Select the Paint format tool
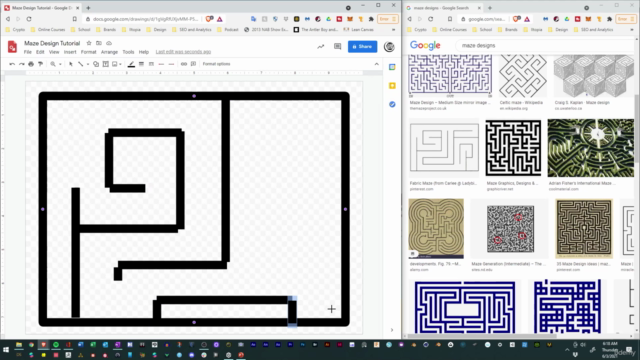Screen dimensions: 640x360 click(40, 64)
